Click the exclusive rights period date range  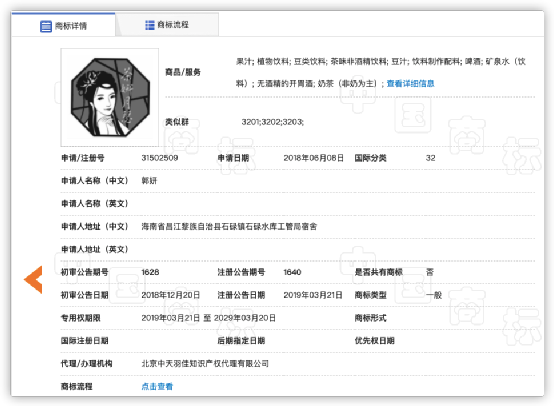tap(208, 318)
